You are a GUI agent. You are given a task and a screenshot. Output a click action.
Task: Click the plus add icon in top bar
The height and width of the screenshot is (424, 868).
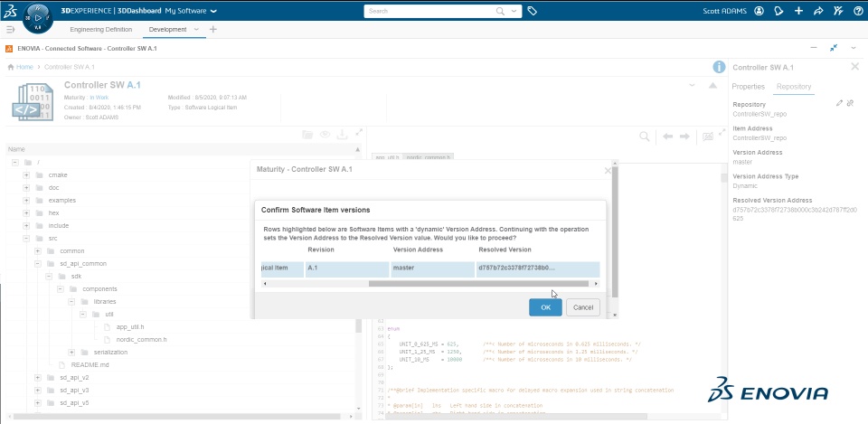798,11
